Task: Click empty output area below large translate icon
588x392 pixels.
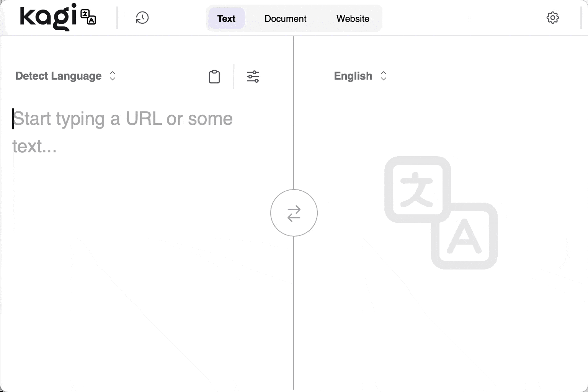Action: 440,325
